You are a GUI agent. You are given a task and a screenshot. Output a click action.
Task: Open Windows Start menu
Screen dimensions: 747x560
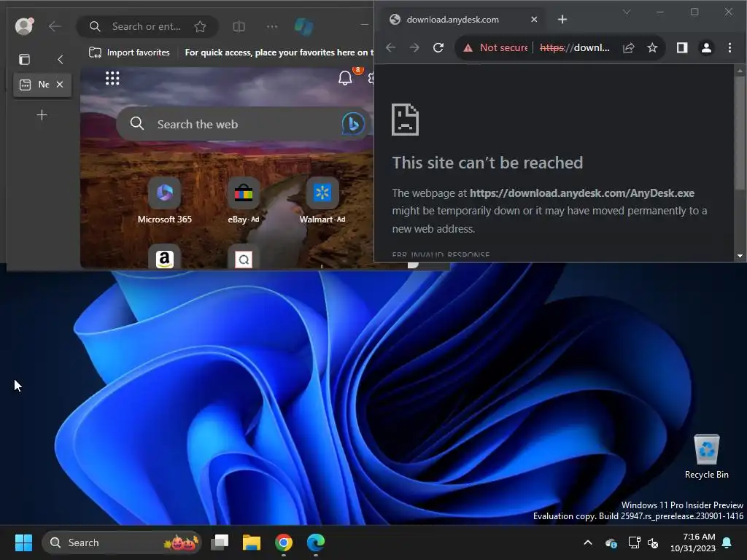(x=23, y=542)
